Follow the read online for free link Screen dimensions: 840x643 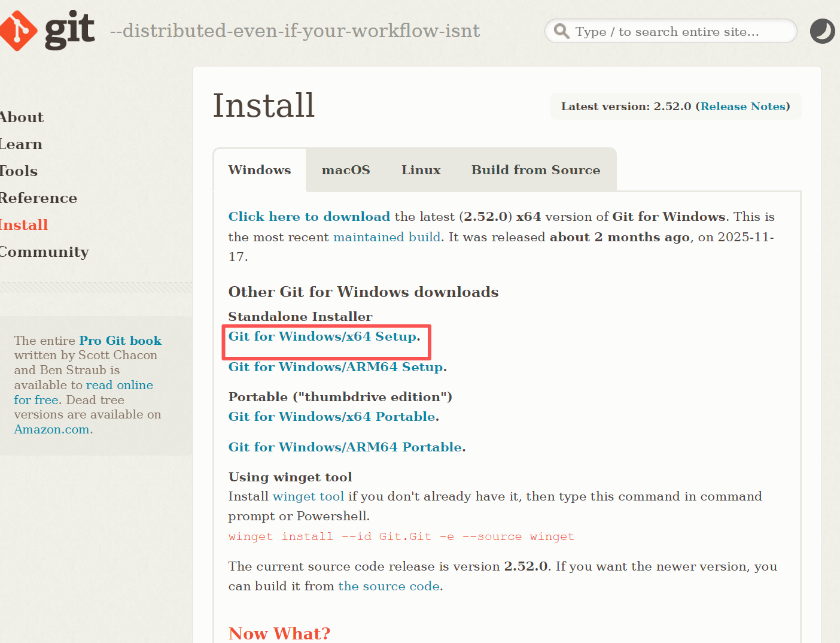(84, 392)
